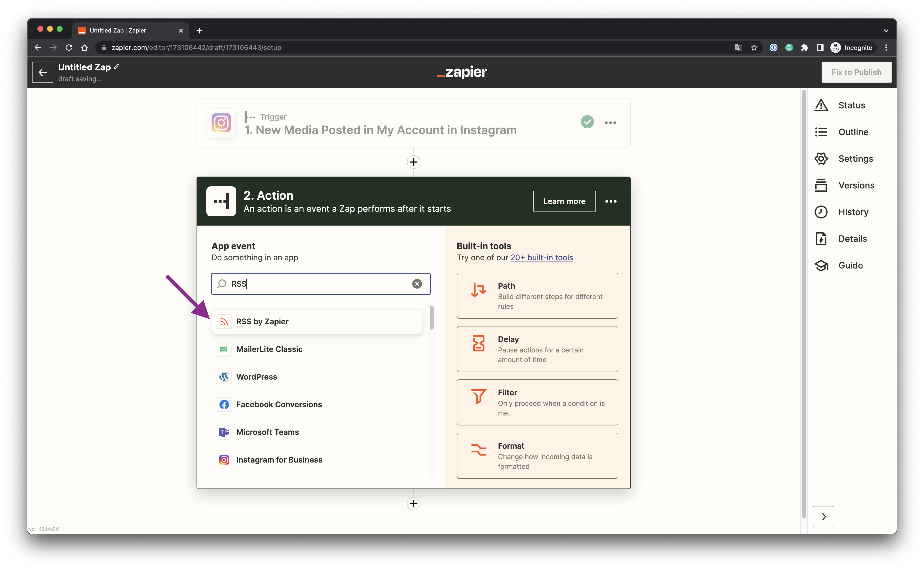Bookmark this page with the star

point(753,48)
